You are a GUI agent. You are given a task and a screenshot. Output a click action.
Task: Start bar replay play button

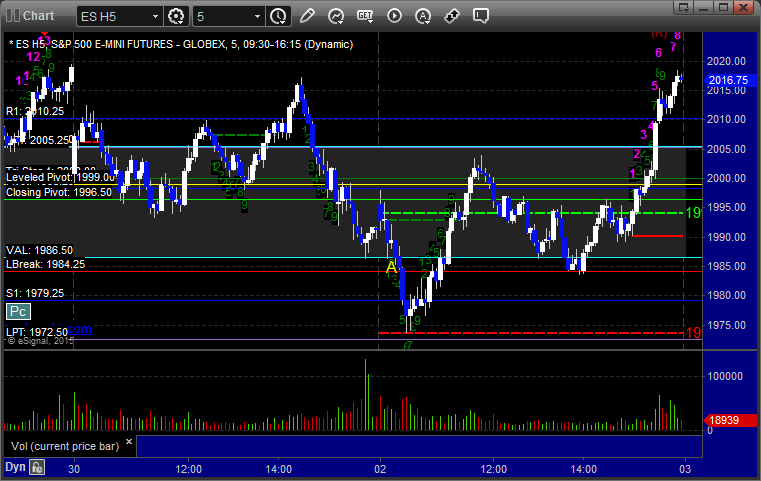394,16
